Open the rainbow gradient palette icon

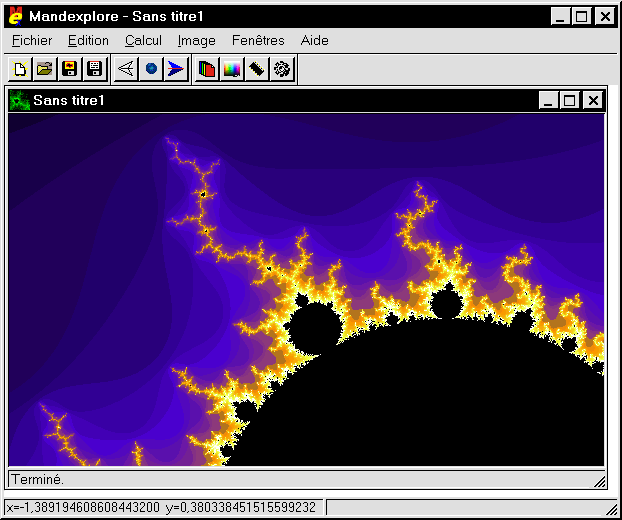[x=232, y=69]
